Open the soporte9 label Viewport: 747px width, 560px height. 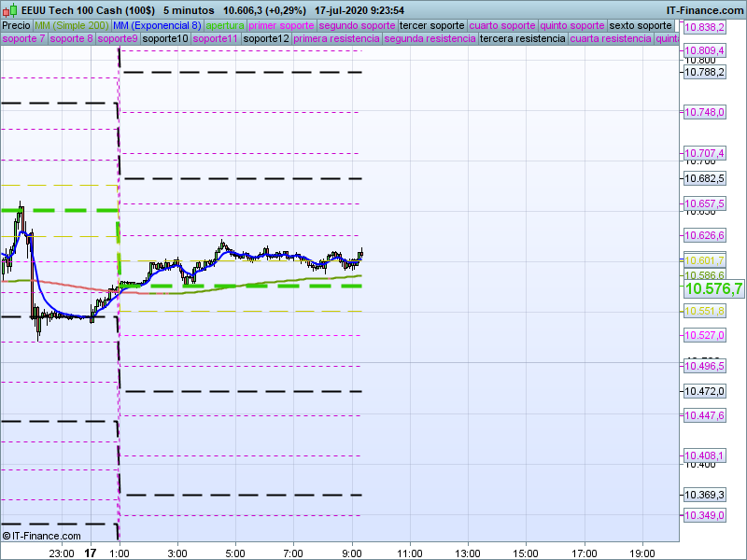118,38
